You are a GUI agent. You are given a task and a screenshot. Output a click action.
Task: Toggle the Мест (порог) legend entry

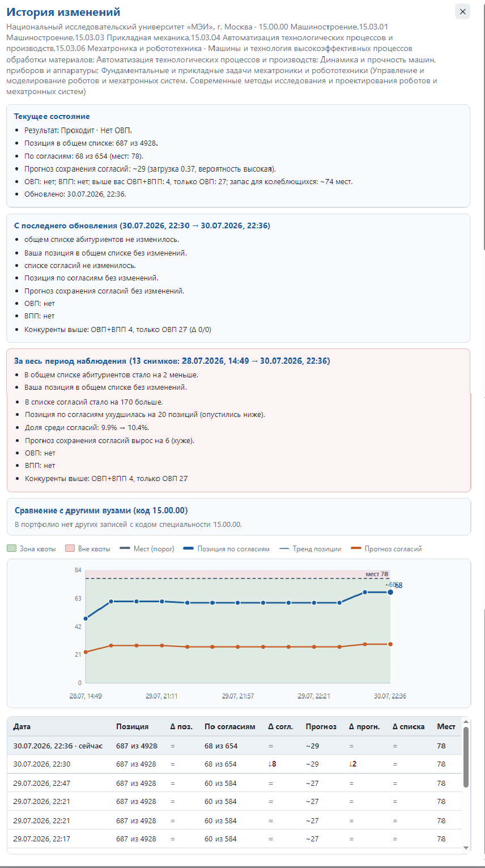[x=146, y=548]
